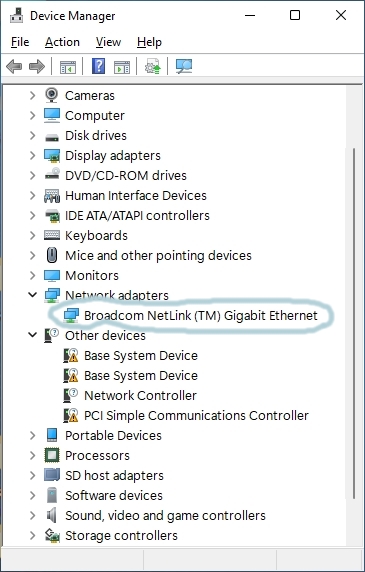Click the Show/Hide console tree icon
Screen dimensions: 365x572
tap(68, 67)
